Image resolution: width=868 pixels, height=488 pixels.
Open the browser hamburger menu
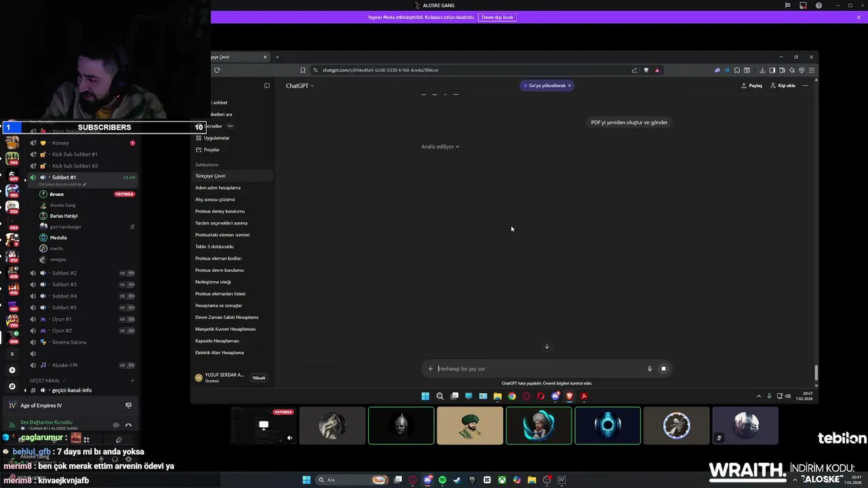(812, 70)
